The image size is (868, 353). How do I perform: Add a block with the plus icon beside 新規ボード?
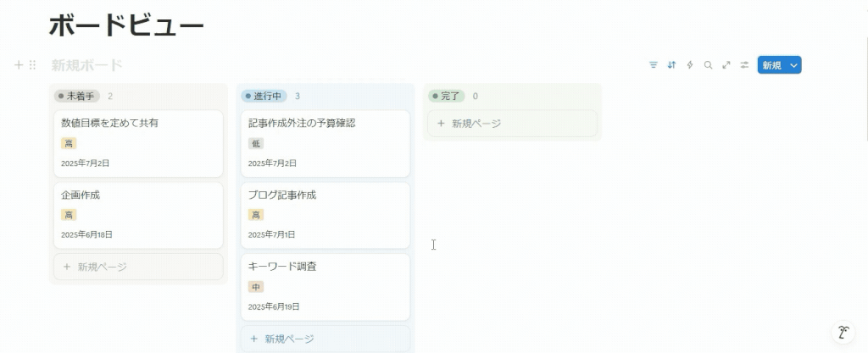[19, 65]
